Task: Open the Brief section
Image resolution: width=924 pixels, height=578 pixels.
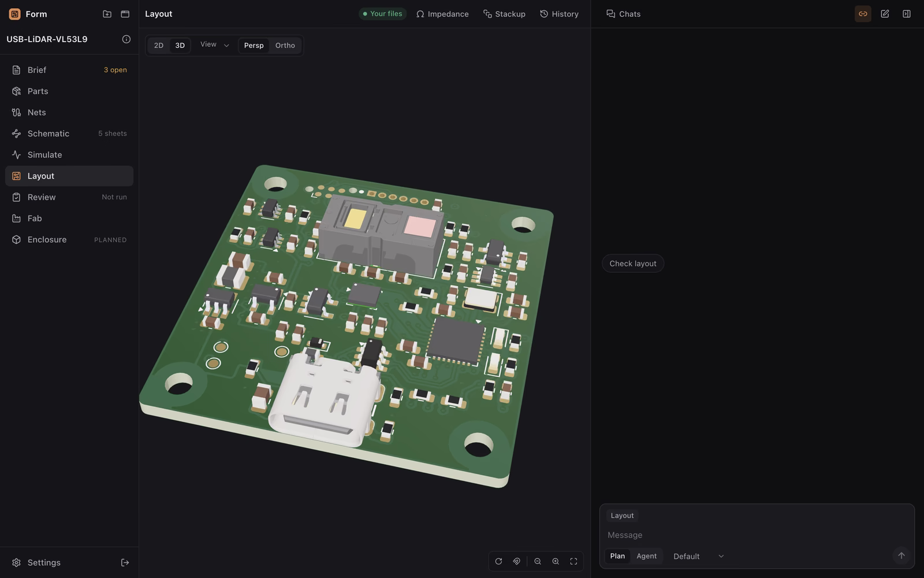Action: click(69, 70)
